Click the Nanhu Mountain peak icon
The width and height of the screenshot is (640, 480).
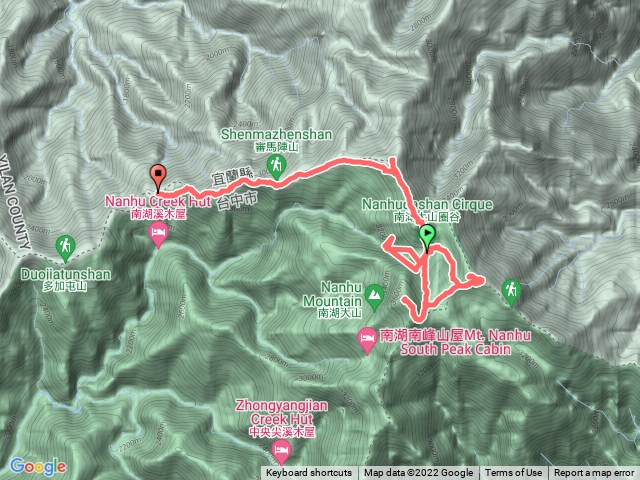click(374, 297)
